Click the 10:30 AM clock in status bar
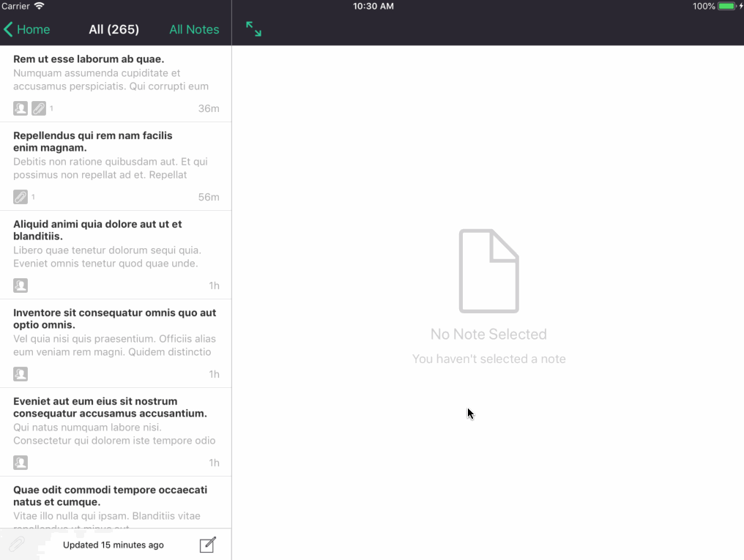 [x=373, y=6]
